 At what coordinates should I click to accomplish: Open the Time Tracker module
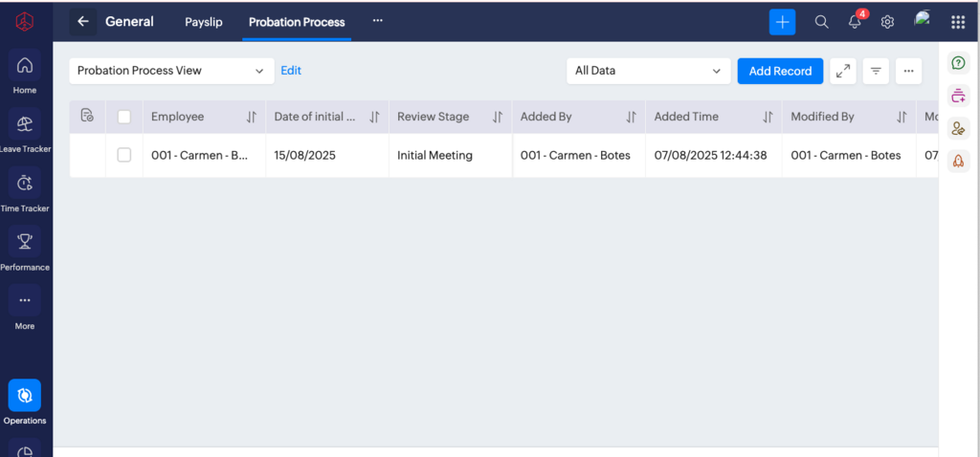[x=25, y=184]
